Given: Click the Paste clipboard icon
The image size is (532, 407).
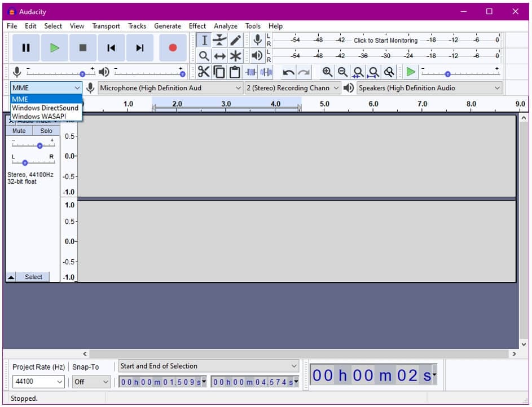Looking at the screenshot, I should click(235, 72).
